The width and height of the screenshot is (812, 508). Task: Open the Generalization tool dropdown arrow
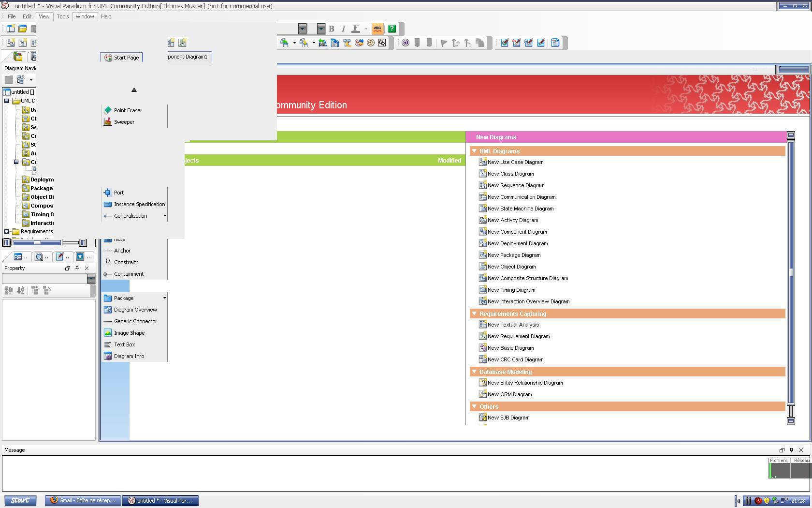tap(164, 216)
